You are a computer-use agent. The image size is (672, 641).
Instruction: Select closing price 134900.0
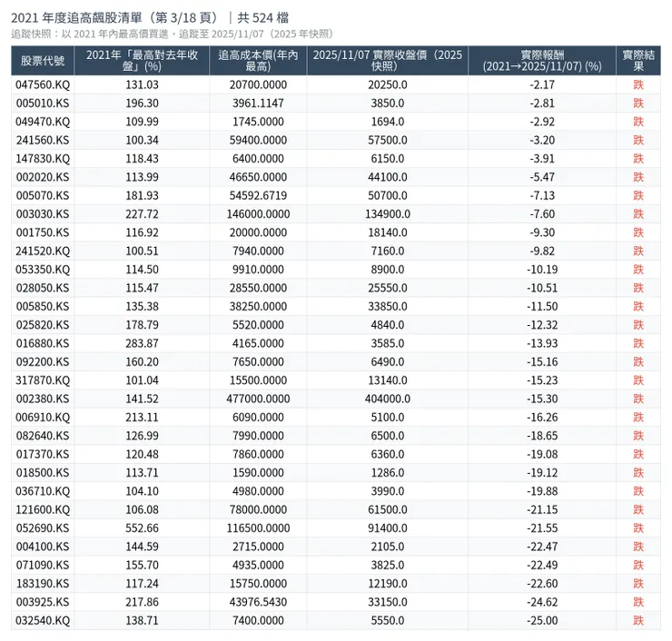coord(388,213)
